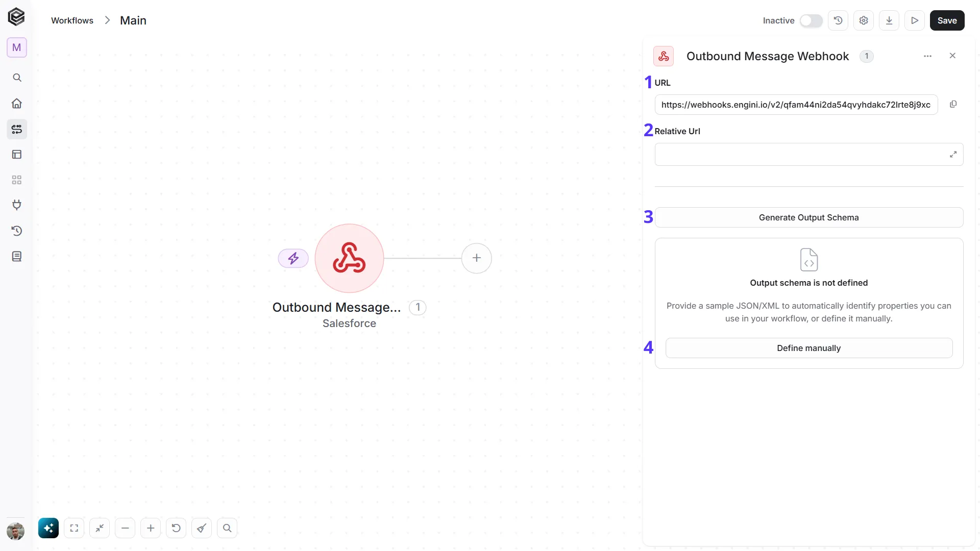Search the canvas with the magnifier button
The height and width of the screenshot is (551, 980).
point(227,528)
